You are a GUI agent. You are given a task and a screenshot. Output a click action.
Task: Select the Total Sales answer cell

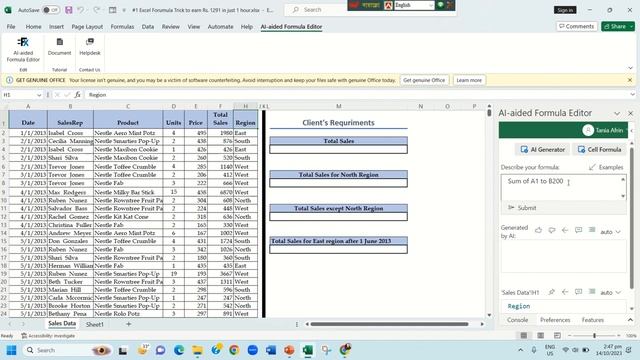pyautogui.click(x=338, y=149)
